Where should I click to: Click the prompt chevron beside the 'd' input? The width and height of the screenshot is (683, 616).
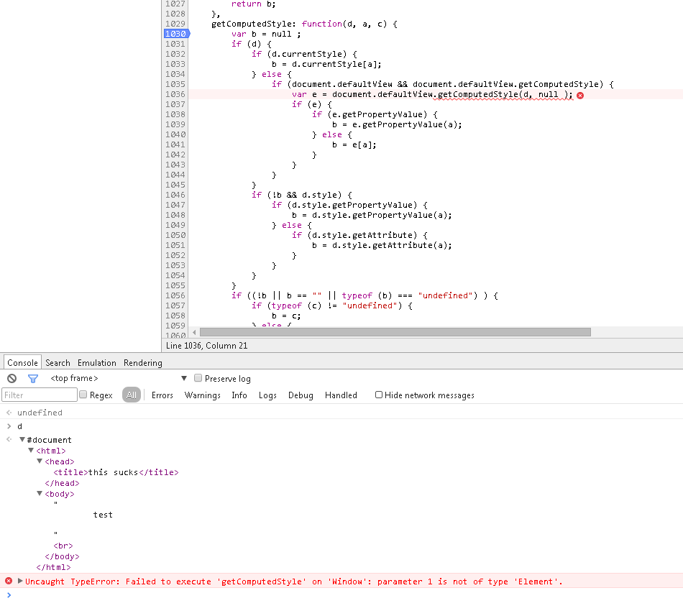click(x=9, y=426)
